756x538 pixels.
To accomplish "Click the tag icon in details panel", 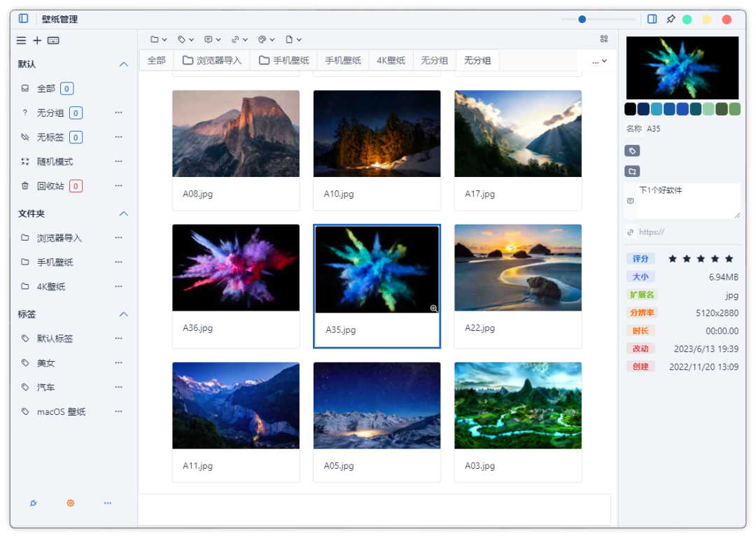I will click(631, 150).
